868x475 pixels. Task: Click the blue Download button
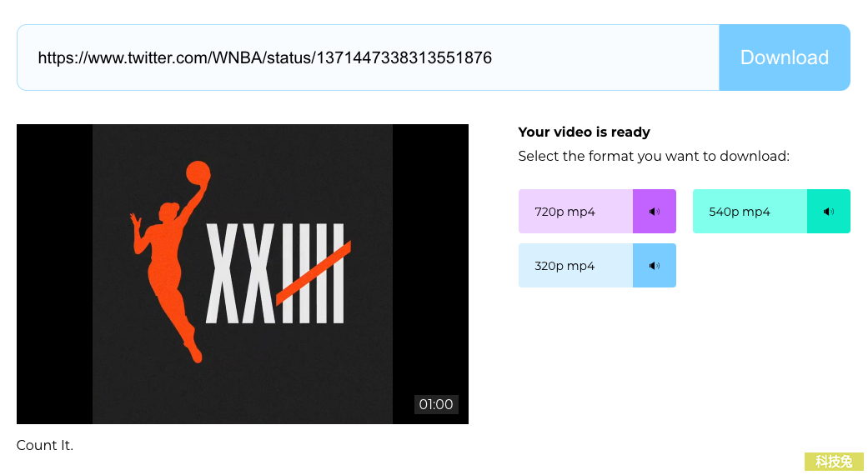pos(785,57)
